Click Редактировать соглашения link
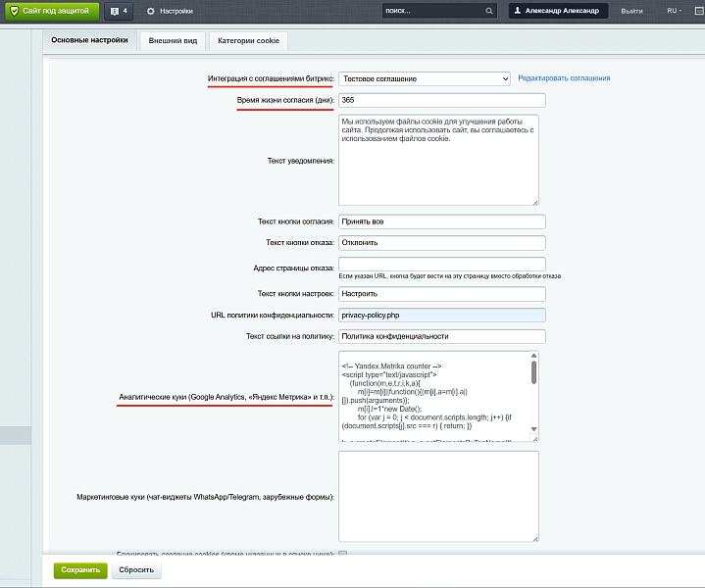The height and width of the screenshot is (588, 705). 564,78
